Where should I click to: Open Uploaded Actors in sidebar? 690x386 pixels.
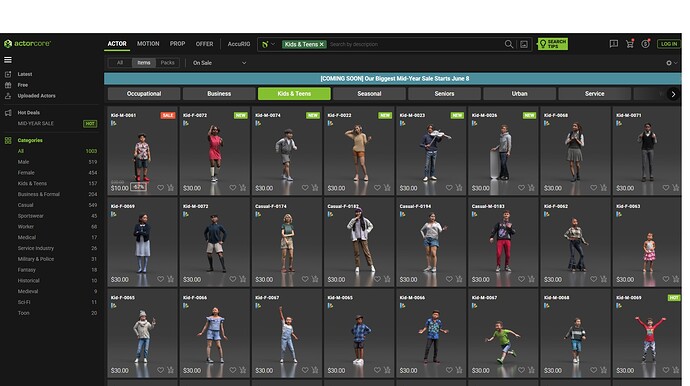click(x=37, y=96)
